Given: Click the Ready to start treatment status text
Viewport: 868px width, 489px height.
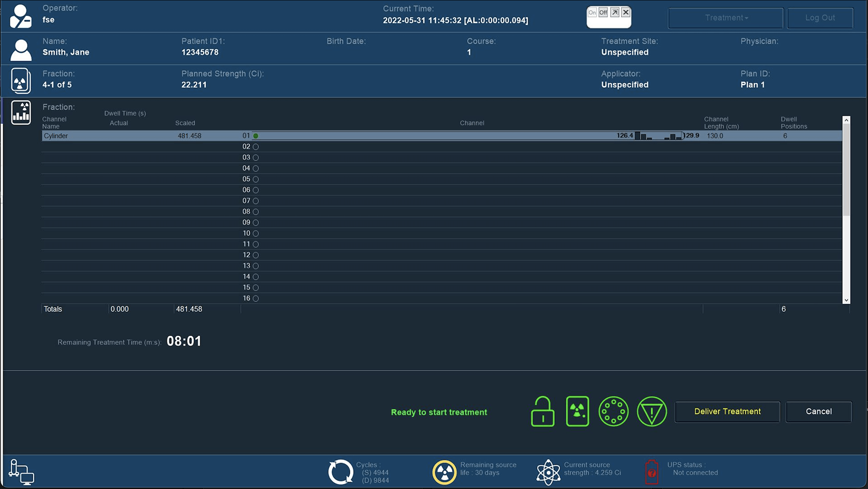Looking at the screenshot, I should pyautogui.click(x=439, y=412).
